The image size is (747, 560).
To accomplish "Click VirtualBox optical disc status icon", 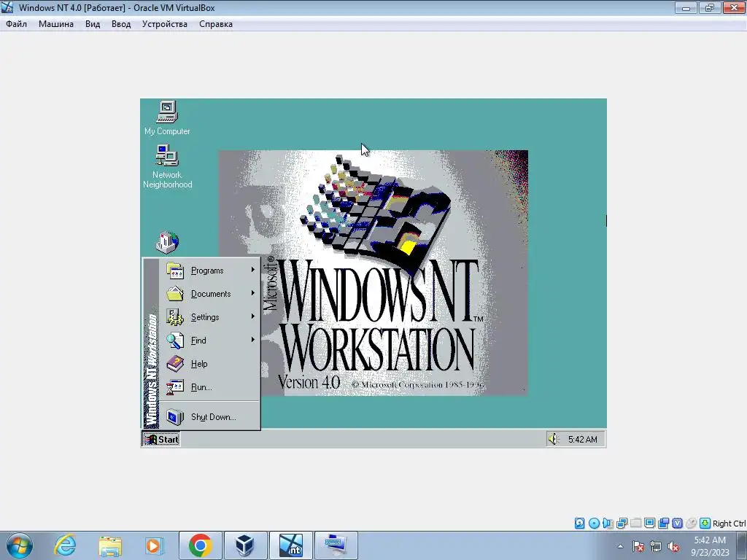I will click(594, 524).
